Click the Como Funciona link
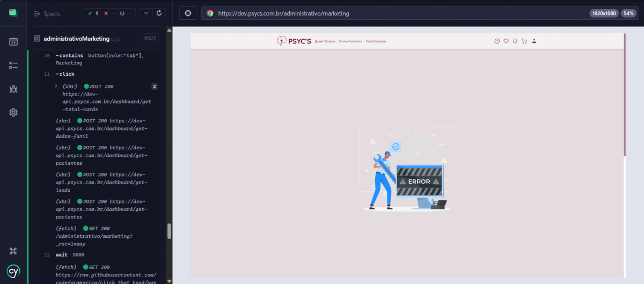The image size is (644, 284). click(350, 41)
